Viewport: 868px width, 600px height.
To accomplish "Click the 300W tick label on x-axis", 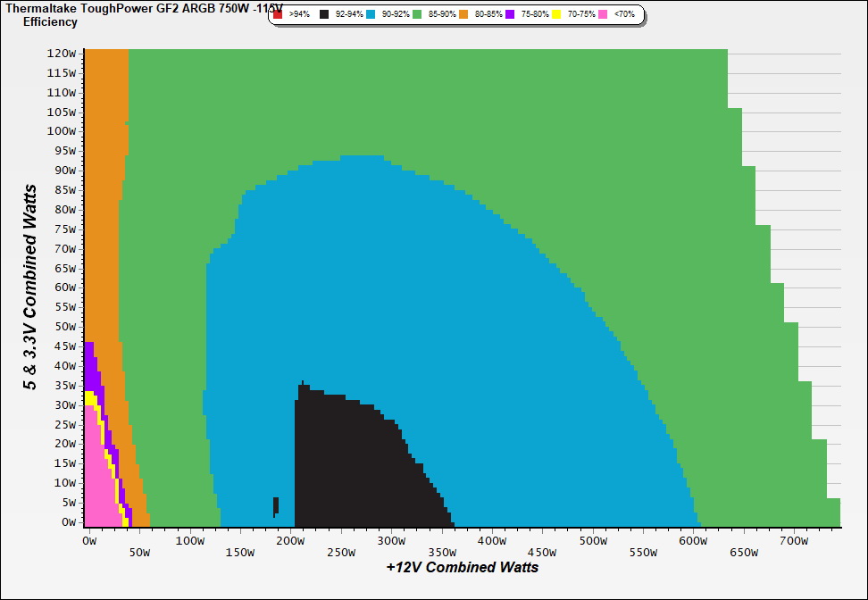I will point(390,541).
